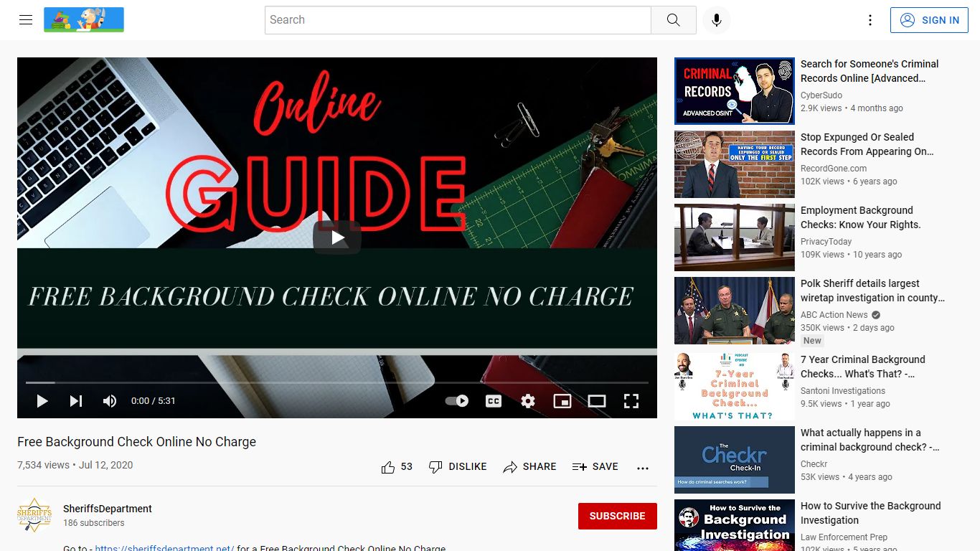The image size is (980, 551).
Task: Seek on the video progress bar
Action: coord(337,382)
